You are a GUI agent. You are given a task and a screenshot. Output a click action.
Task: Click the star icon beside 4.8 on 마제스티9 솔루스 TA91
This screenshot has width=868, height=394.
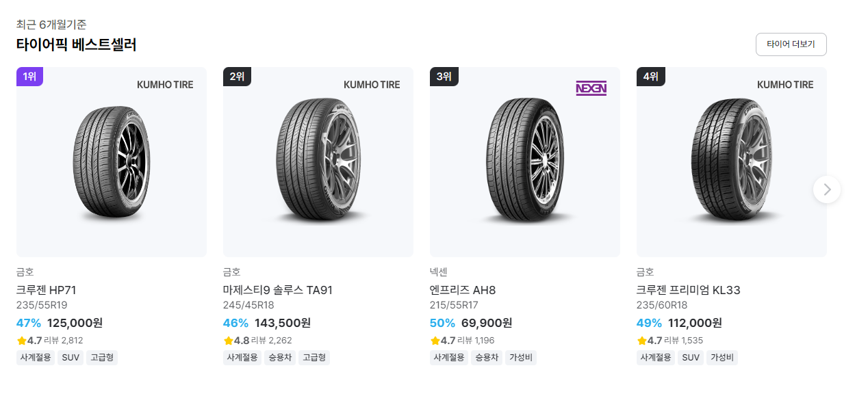point(229,339)
